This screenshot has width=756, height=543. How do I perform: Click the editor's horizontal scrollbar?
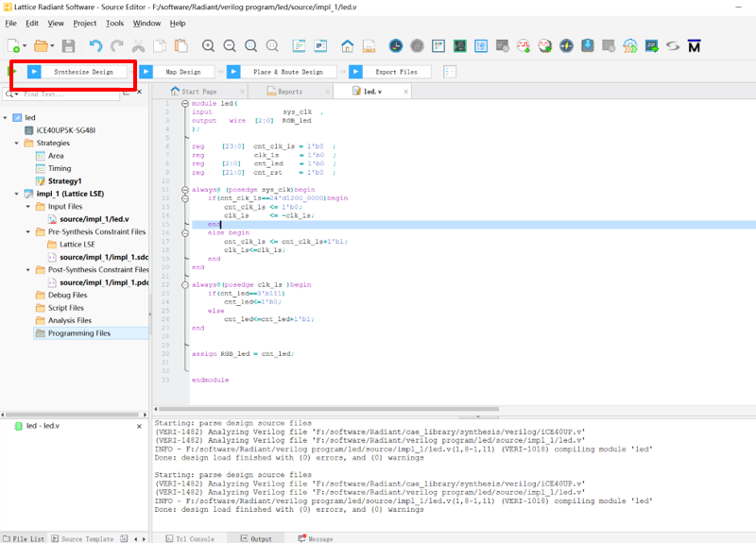coord(329,409)
